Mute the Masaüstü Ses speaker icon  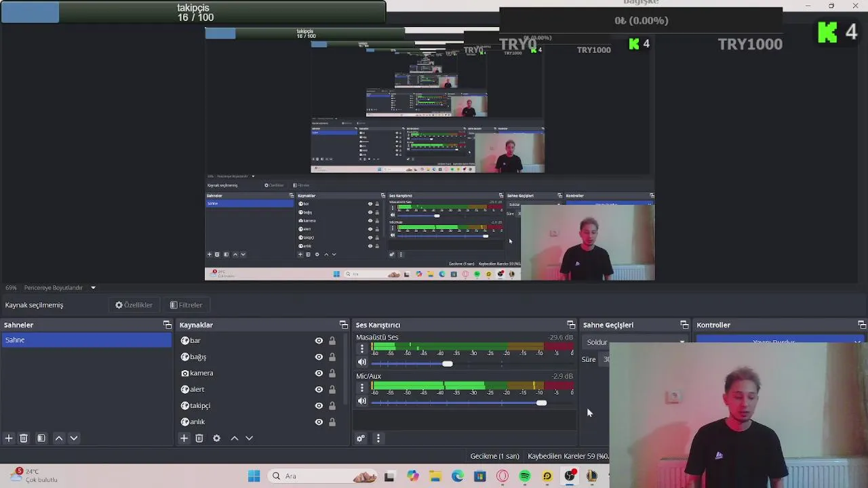pos(362,363)
